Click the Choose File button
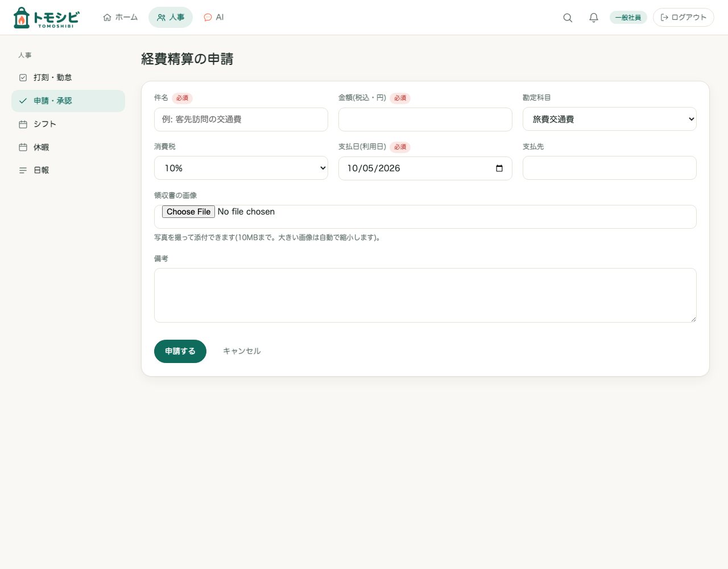 [188, 212]
